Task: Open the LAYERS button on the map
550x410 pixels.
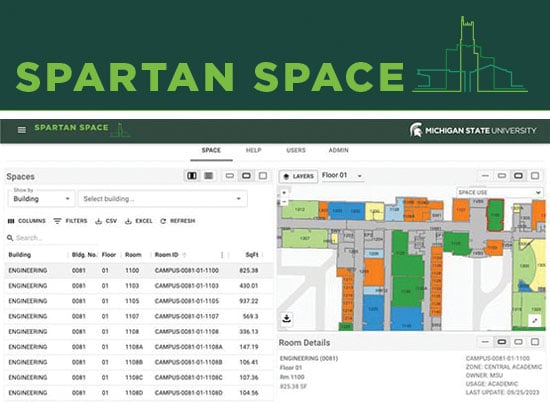Action: point(299,176)
